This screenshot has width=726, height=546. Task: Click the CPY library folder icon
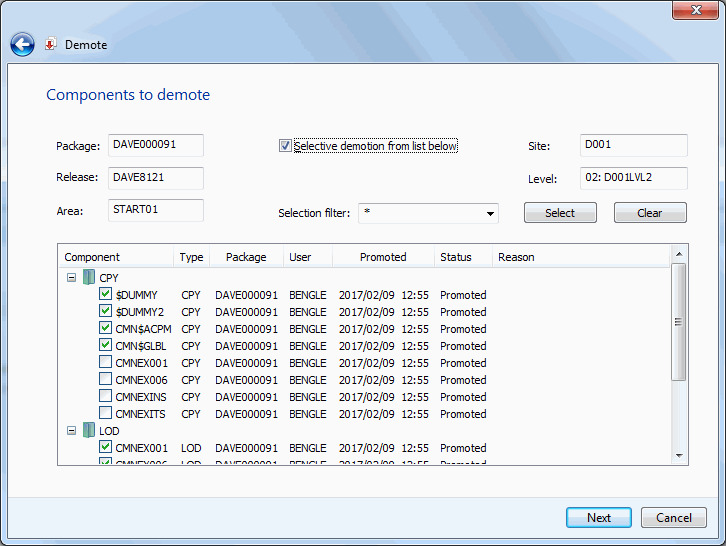point(88,277)
